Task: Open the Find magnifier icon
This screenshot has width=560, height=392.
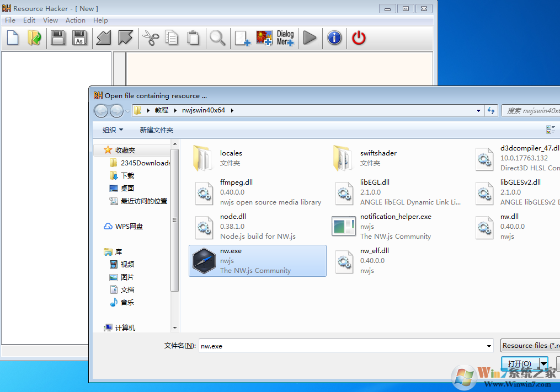Action: pos(217,37)
